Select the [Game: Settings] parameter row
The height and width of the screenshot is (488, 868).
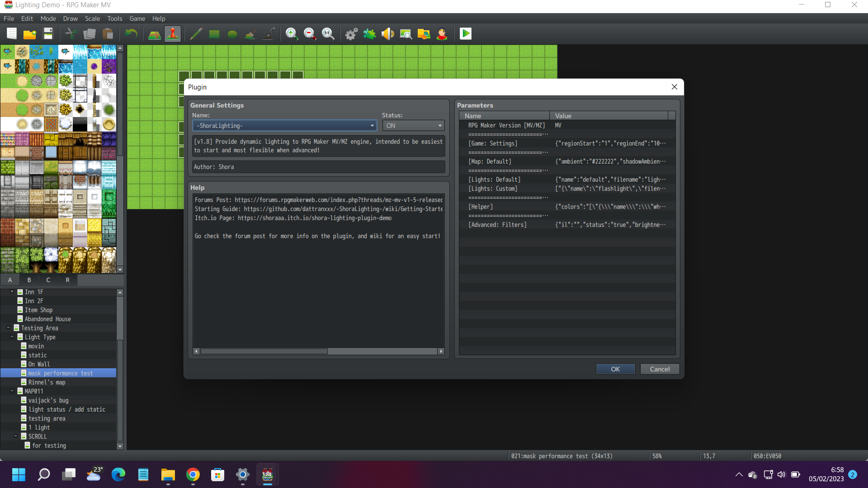tap(567, 143)
